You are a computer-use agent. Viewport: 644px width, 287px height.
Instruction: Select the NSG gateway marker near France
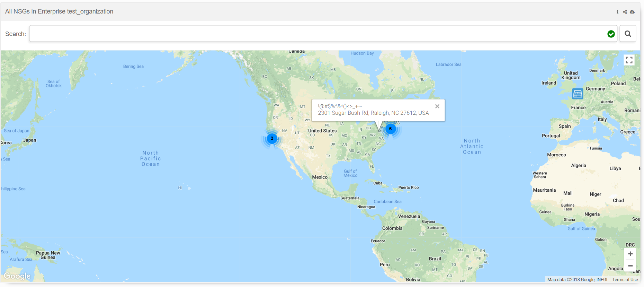pos(578,94)
